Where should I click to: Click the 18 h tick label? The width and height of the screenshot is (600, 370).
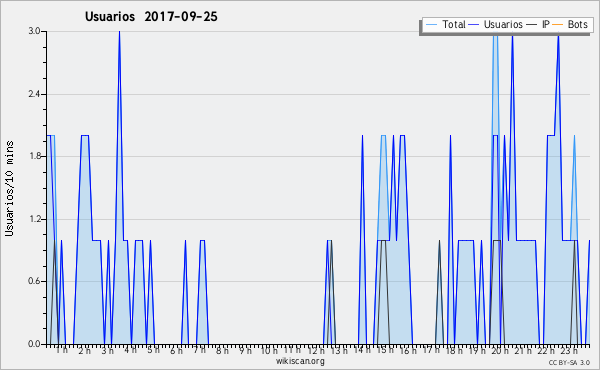(x=454, y=350)
